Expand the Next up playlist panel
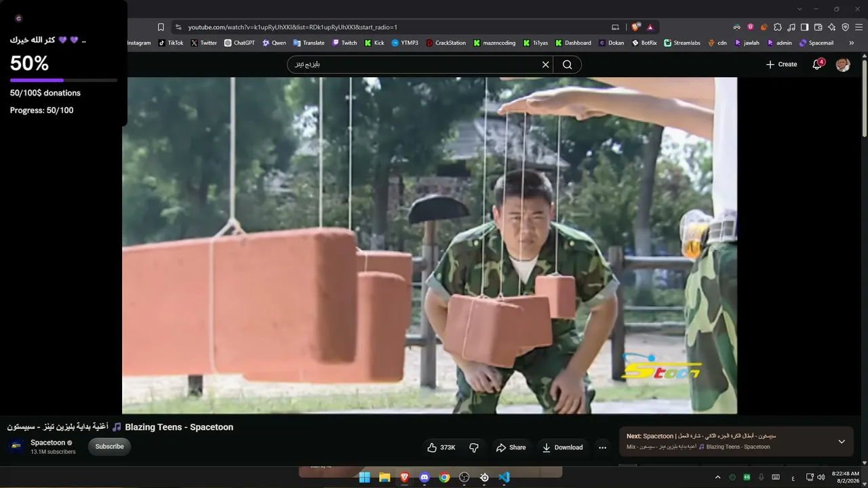Viewport: 868px width, 488px height. (x=842, y=442)
